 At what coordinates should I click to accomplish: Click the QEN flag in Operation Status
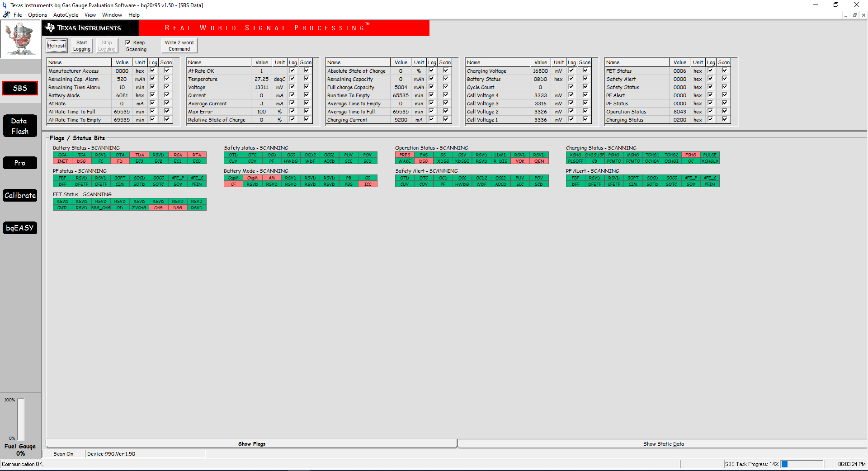pos(539,161)
